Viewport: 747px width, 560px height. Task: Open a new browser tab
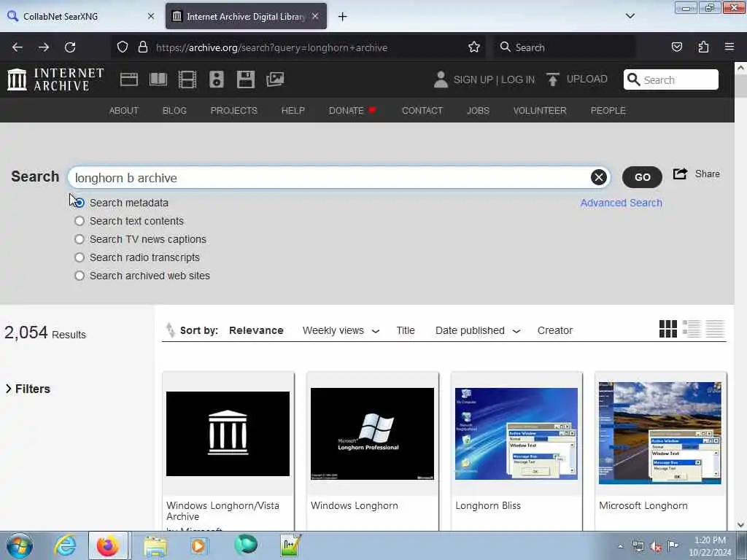tap(343, 17)
